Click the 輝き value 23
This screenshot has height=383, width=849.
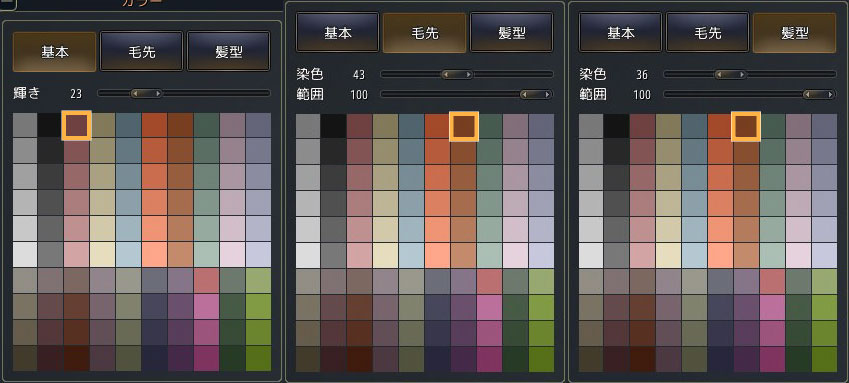click(x=76, y=94)
